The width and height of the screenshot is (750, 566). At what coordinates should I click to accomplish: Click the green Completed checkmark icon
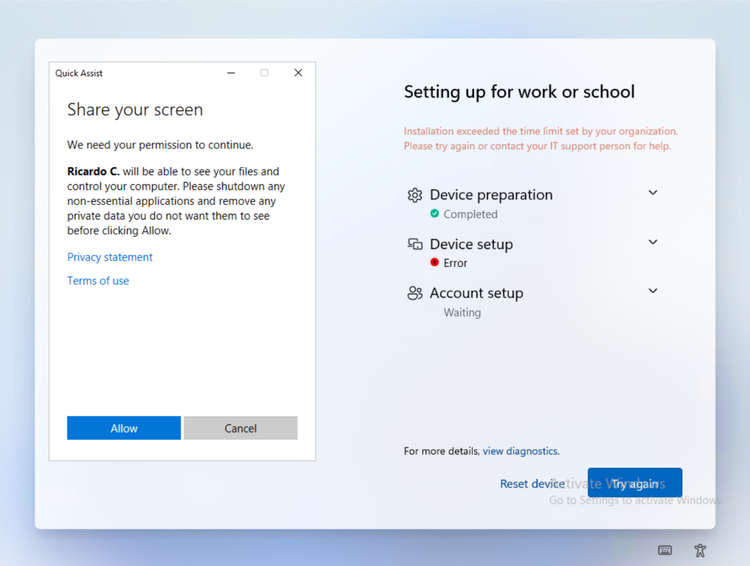click(434, 213)
